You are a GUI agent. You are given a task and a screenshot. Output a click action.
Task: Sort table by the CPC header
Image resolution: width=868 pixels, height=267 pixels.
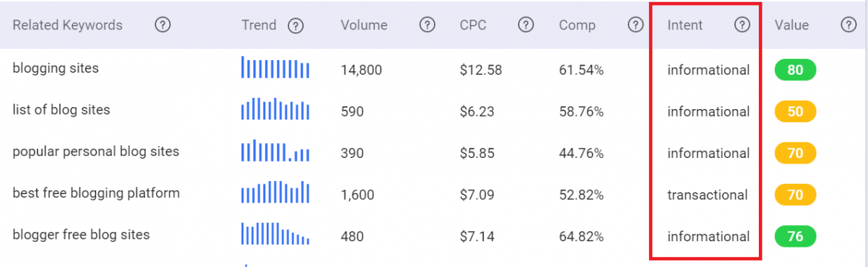[x=474, y=25]
